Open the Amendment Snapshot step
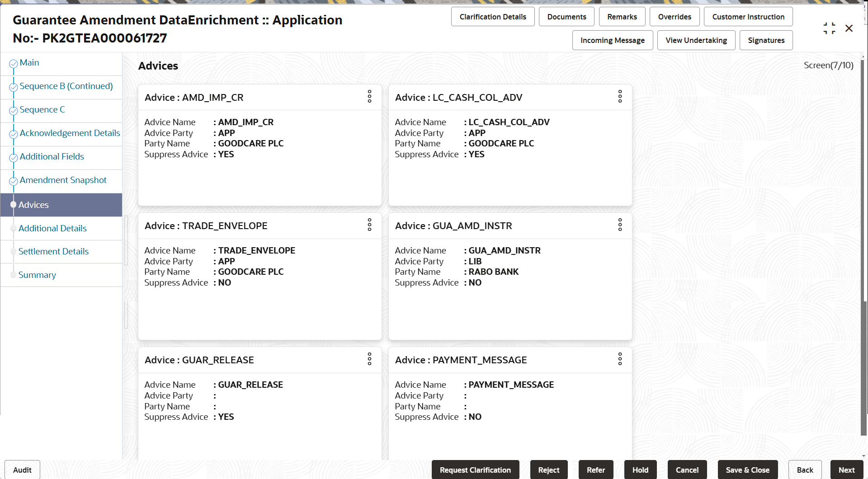The image size is (868, 479). click(x=63, y=180)
